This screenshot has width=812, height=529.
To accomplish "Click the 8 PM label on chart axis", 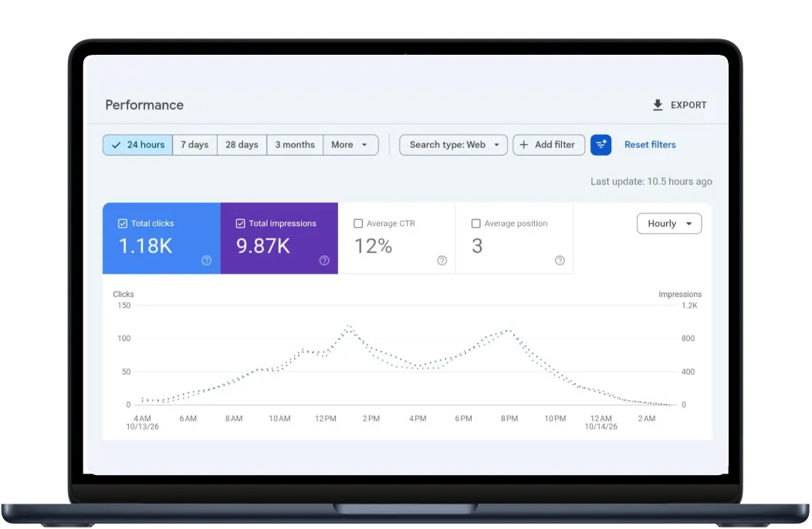I will click(x=509, y=418).
